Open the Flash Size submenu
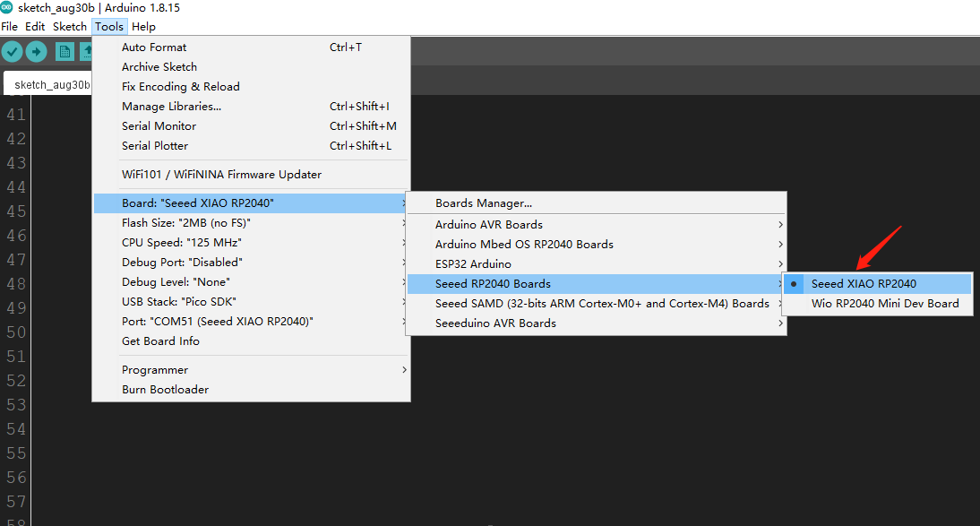This screenshot has height=526, width=980. 251,222
